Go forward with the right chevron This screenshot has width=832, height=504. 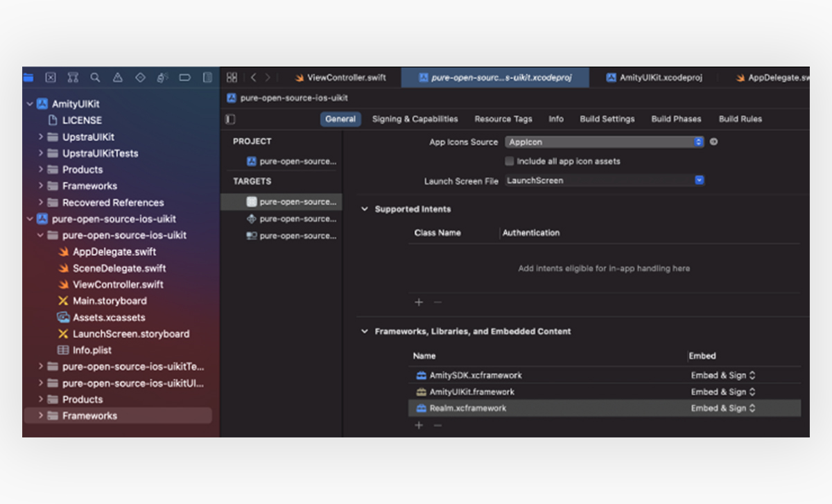[268, 78]
